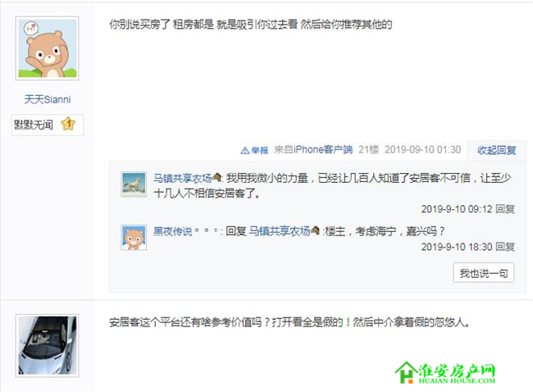Viewport: 533px width, 392px height.
Task: Open the horse avatar of 马镇共享农场
Action: click(x=134, y=185)
